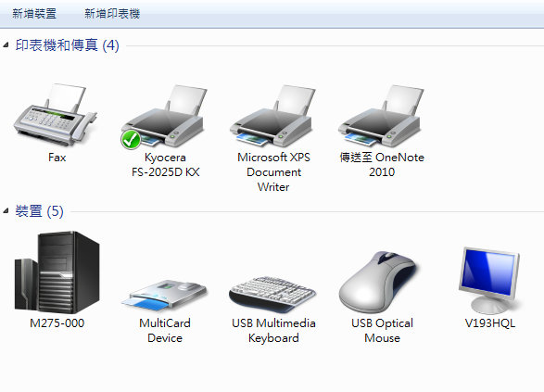
Task: Click the M275-000 text label
Action: point(57,323)
